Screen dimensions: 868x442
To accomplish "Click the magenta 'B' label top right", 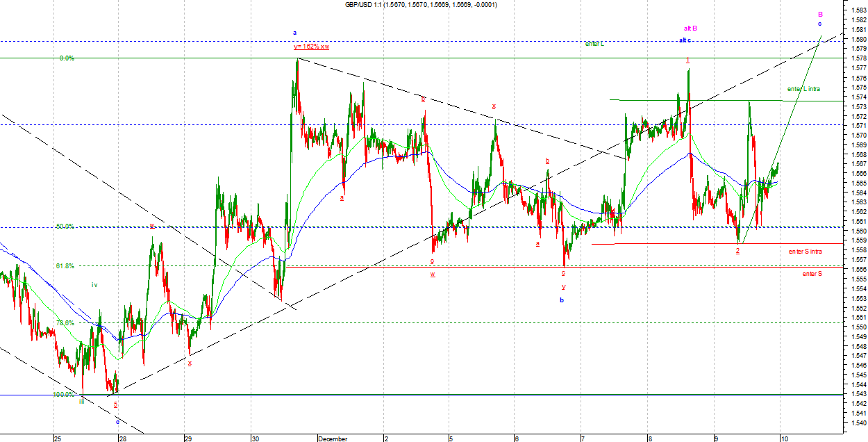I will tap(820, 14).
